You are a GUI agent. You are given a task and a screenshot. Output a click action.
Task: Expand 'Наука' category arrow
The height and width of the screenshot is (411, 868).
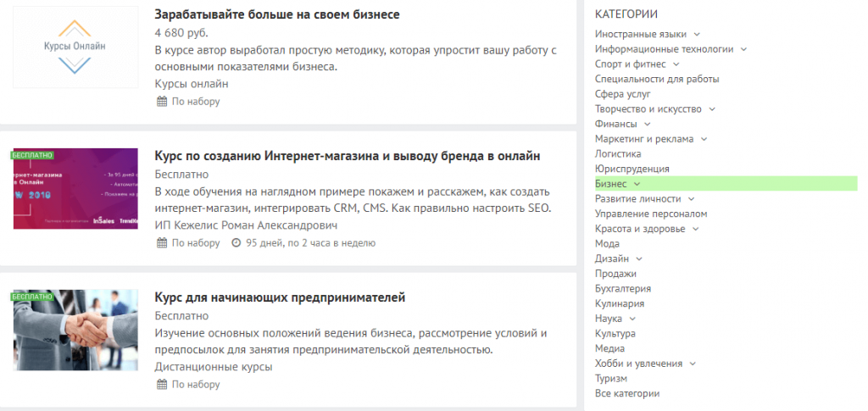click(632, 319)
